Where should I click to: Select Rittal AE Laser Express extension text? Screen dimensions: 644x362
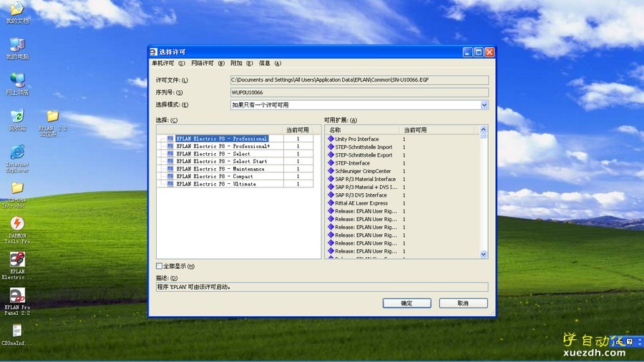[361, 203]
